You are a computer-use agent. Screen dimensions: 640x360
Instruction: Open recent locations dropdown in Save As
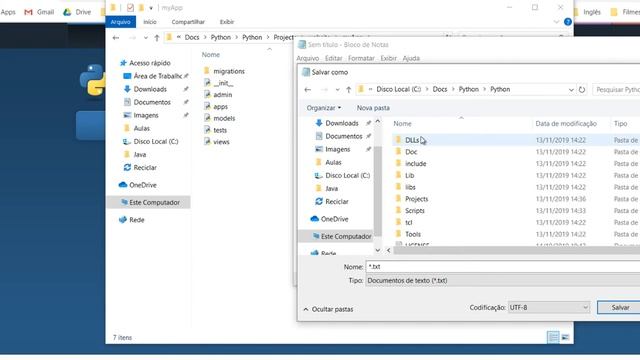pos(337,90)
